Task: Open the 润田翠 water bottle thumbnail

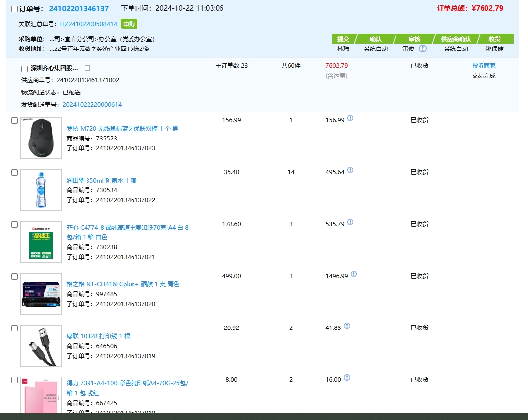Action: pyautogui.click(x=41, y=190)
